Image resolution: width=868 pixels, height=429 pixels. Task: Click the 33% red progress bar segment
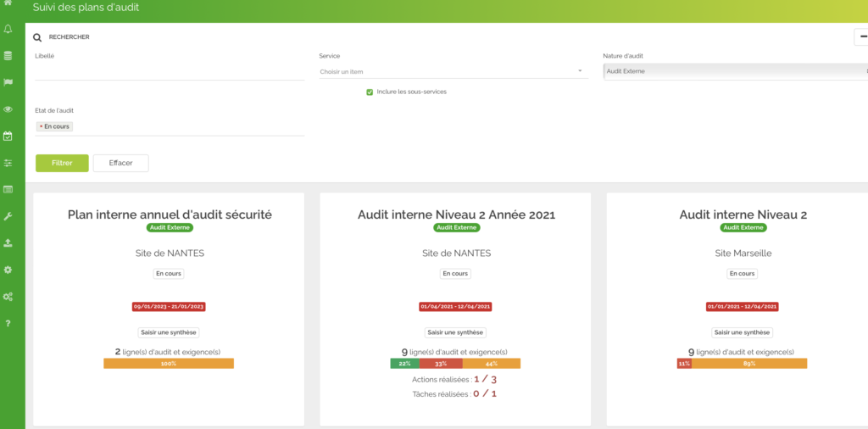pyautogui.click(x=441, y=364)
